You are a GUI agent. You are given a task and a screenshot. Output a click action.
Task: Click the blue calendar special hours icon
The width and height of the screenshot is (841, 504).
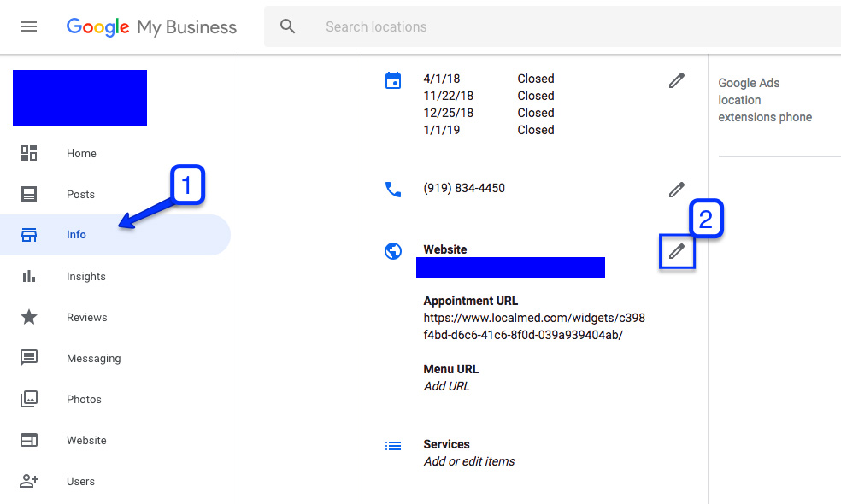[x=393, y=81]
